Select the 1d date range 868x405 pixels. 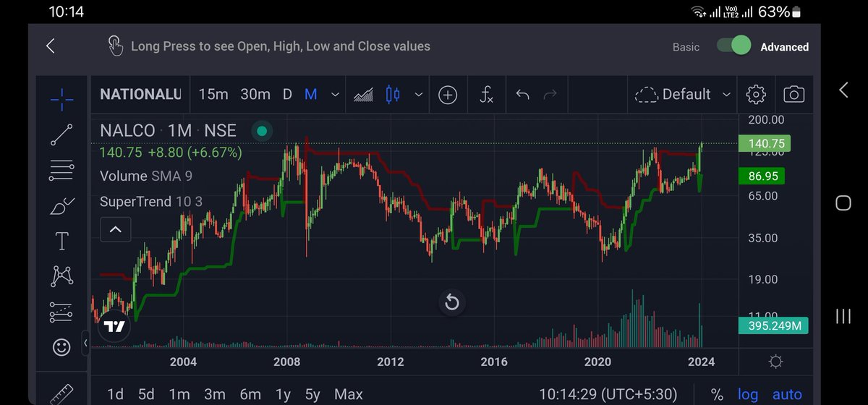click(x=115, y=394)
